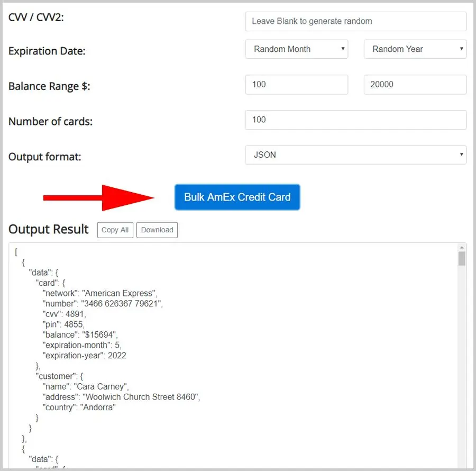
Task: Click the "expiration-year": 2022 line
Action: [x=85, y=355]
